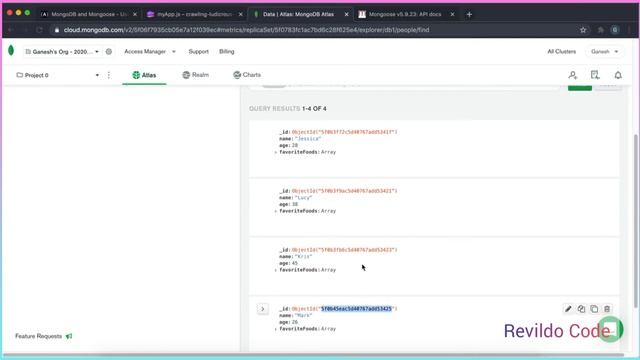Go to Billing

pyautogui.click(x=227, y=51)
